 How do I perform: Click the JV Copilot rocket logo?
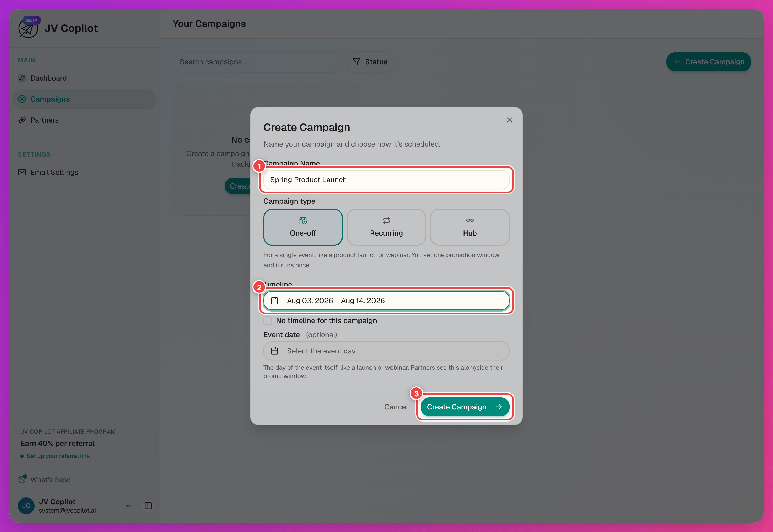[x=28, y=29]
